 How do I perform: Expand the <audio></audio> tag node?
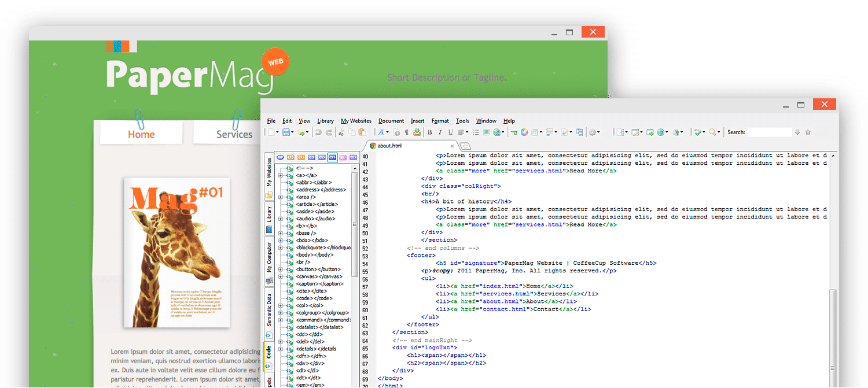pos(281,219)
